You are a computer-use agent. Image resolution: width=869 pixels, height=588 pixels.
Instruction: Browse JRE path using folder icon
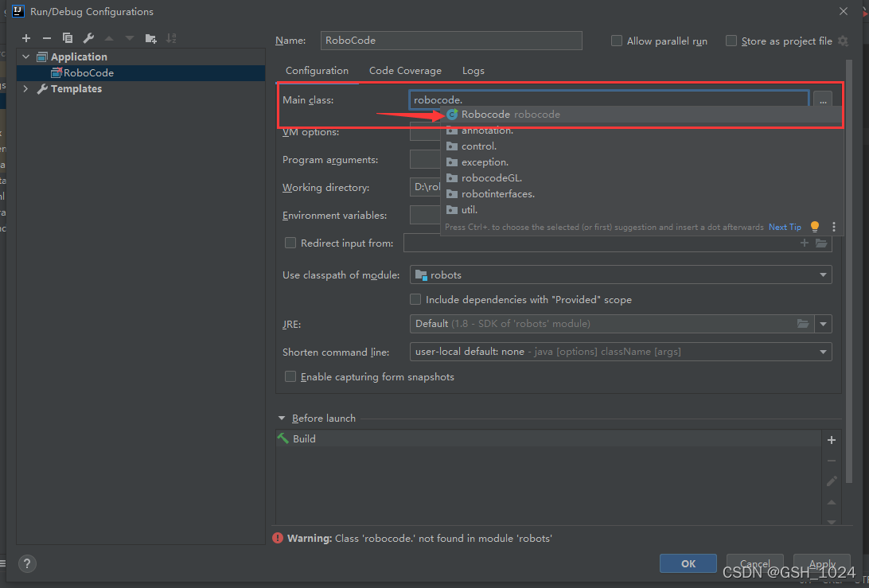pos(802,324)
